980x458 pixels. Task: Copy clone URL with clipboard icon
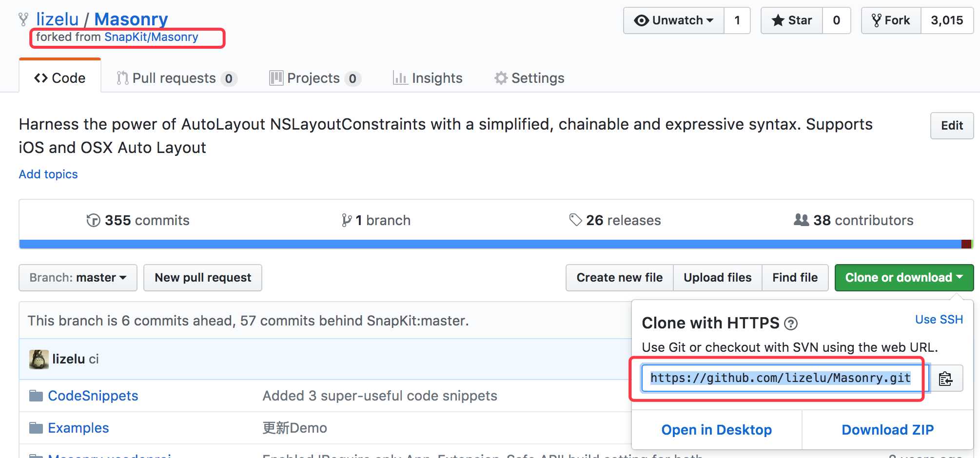click(x=946, y=379)
